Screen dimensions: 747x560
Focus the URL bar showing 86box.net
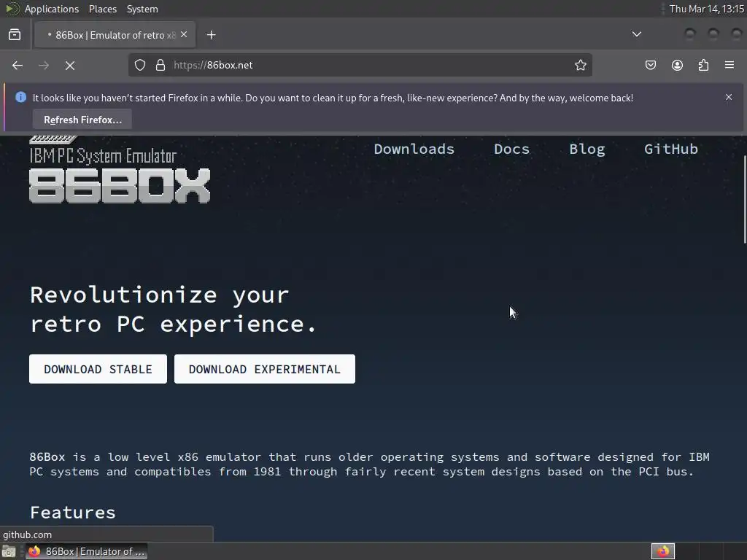[x=360, y=65]
